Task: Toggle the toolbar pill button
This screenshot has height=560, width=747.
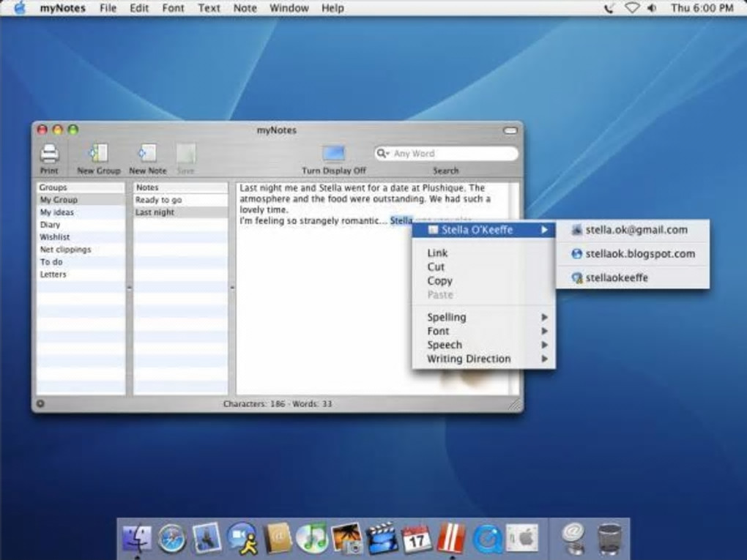Action: pos(510,130)
